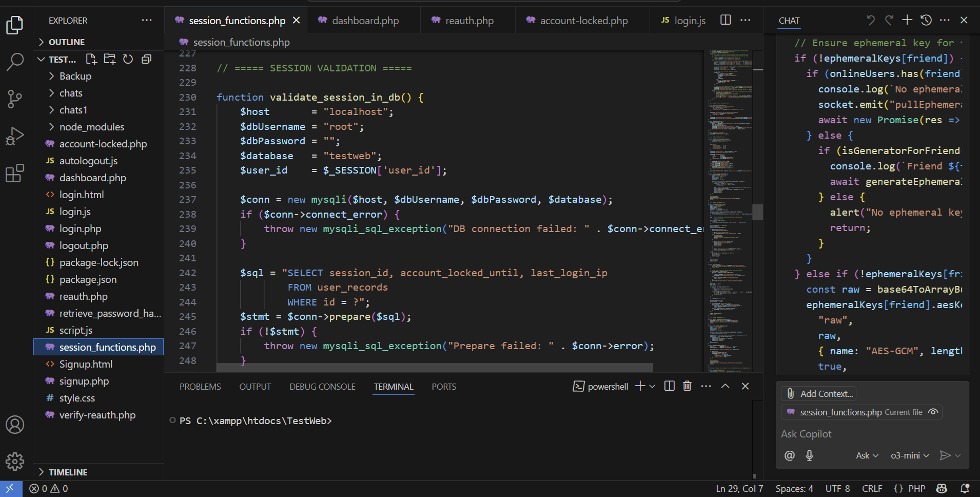Change encoding via UTF-8
The width and height of the screenshot is (980, 497).
click(x=837, y=489)
